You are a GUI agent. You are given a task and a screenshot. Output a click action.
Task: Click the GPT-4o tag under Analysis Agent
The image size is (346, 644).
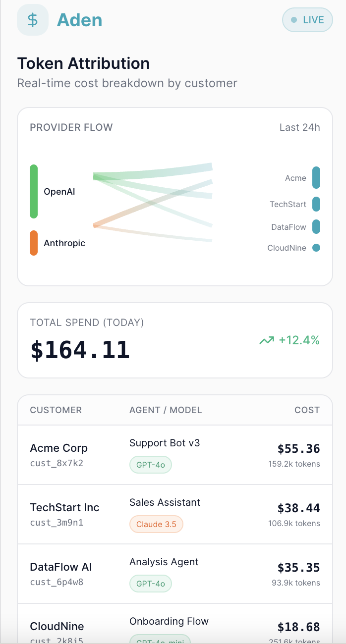click(151, 584)
